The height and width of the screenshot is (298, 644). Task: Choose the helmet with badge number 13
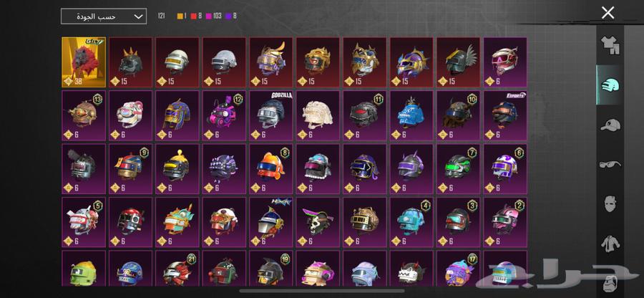[x=84, y=115]
